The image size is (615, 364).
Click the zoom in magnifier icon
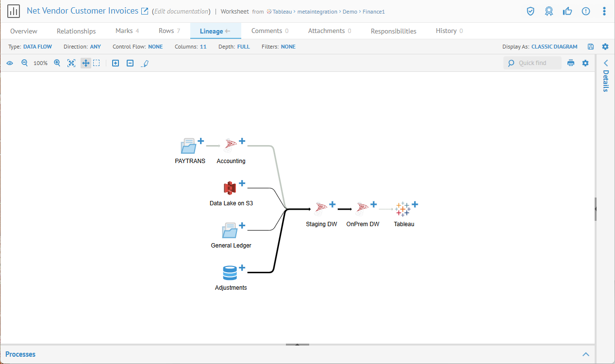[57, 63]
